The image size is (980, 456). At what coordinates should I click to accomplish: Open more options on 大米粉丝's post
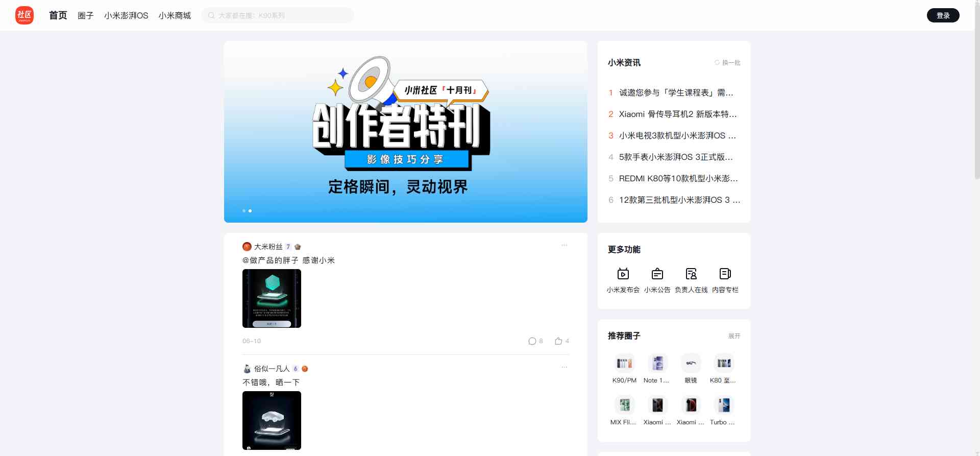(x=564, y=246)
